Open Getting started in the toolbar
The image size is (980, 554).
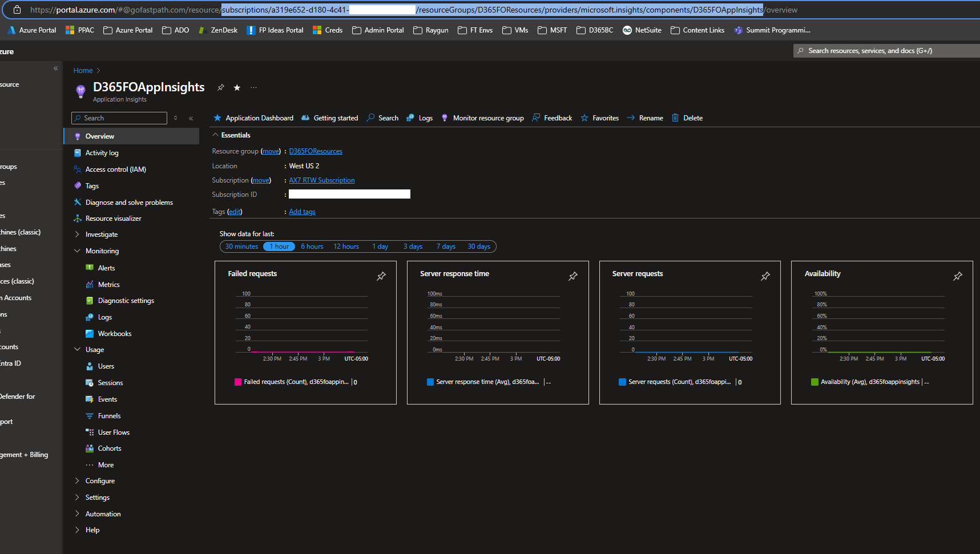pyautogui.click(x=330, y=118)
